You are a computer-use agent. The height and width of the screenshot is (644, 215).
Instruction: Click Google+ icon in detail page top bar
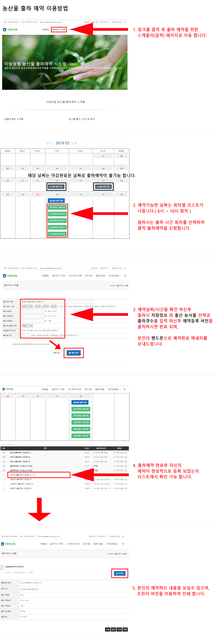(123, 537)
